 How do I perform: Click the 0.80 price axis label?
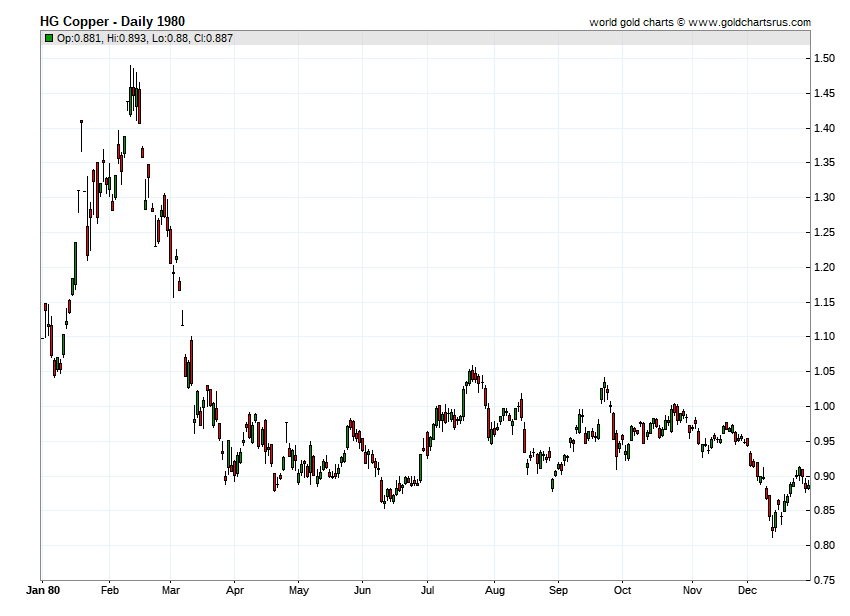[824, 545]
